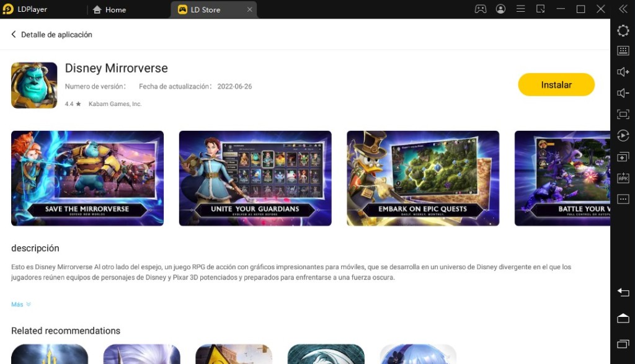Open first related recommendation with trident icon
The width and height of the screenshot is (635, 364).
[x=50, y=354]
